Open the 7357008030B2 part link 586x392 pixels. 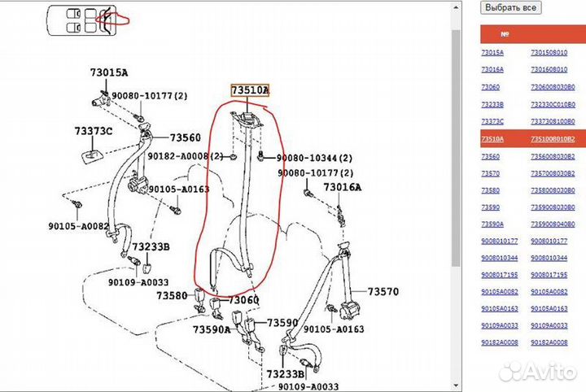click(553, 173)
